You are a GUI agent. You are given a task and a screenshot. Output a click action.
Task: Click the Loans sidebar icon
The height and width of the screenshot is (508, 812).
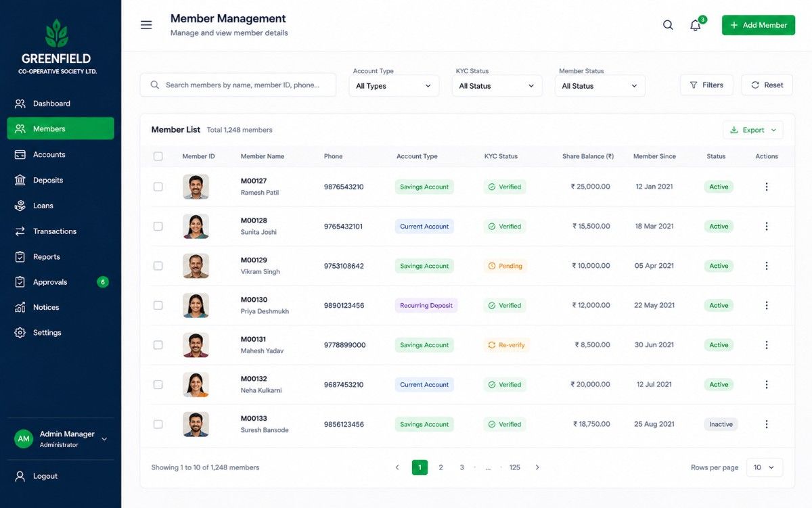[20, 206]
